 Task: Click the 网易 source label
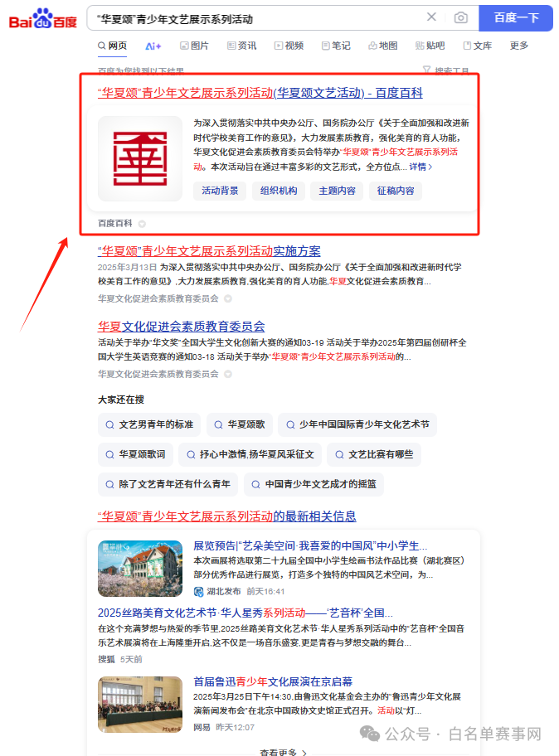click(202, 727)
